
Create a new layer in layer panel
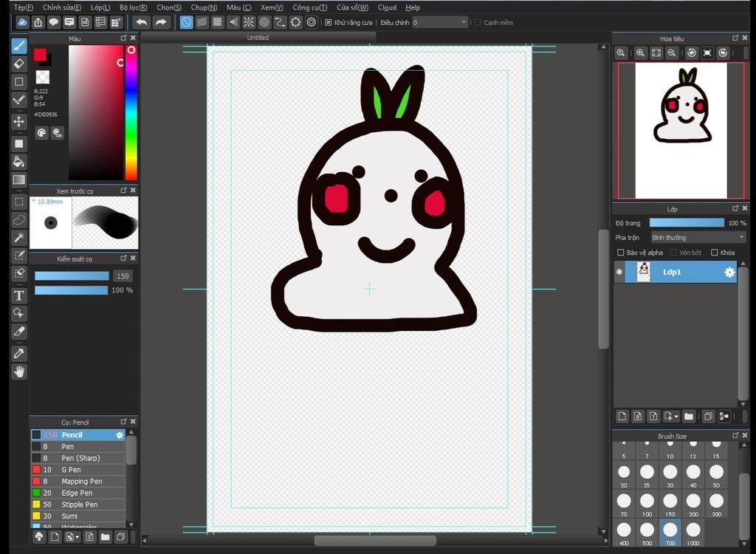622,416
